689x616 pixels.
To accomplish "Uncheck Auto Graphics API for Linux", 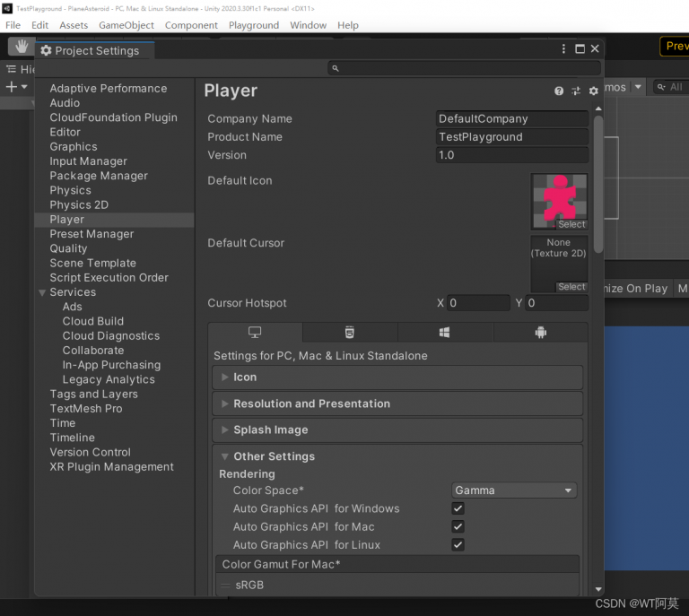I will tap(458, 544).
